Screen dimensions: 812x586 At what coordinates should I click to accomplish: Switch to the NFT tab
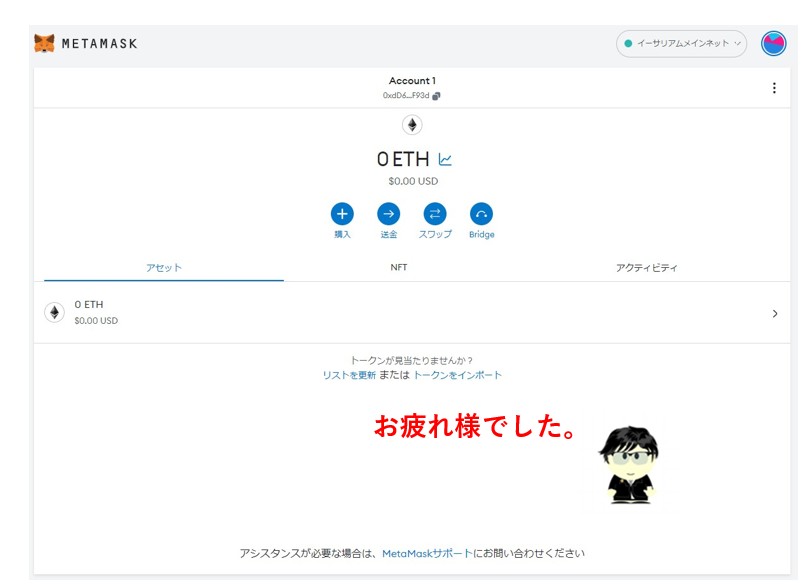(x=399, y=267)
